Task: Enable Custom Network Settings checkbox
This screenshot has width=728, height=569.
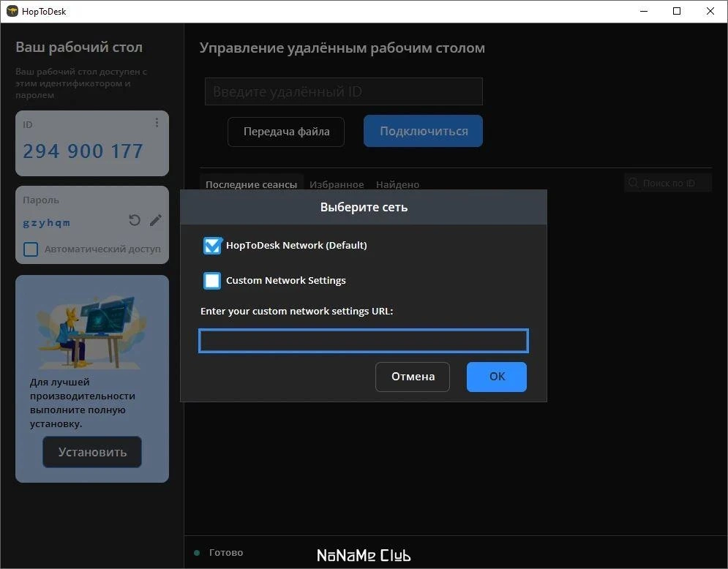Action: 212,281
